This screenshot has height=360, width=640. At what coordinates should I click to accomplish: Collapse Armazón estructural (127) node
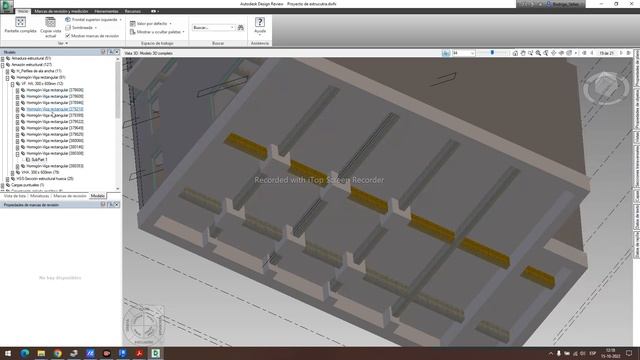click(x=2, y=65)
